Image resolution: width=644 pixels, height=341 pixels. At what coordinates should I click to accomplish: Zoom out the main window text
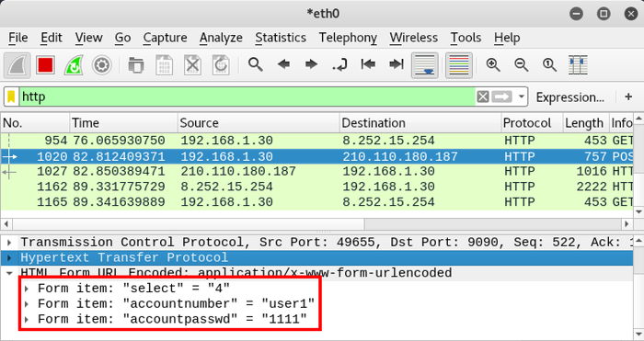coord(522,65)
